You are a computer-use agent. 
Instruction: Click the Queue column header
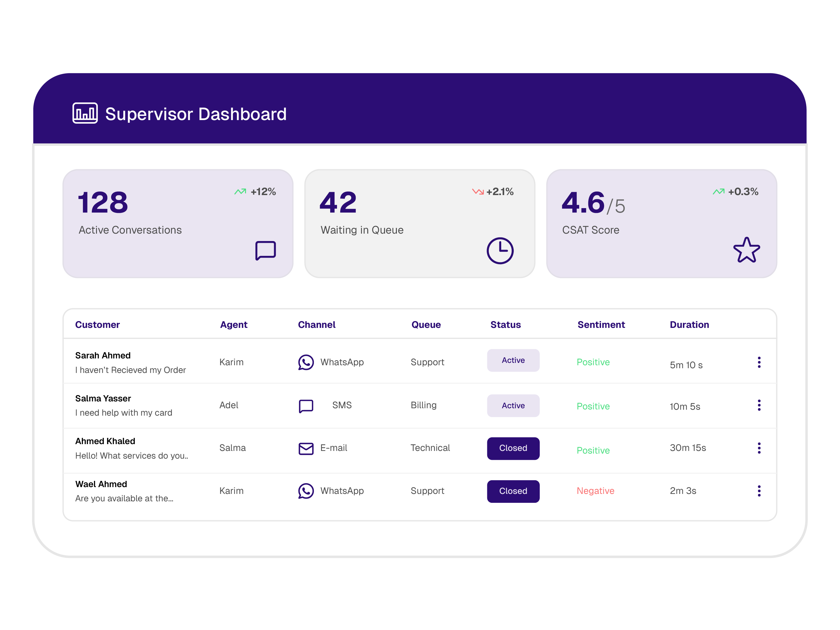point(426,325)
